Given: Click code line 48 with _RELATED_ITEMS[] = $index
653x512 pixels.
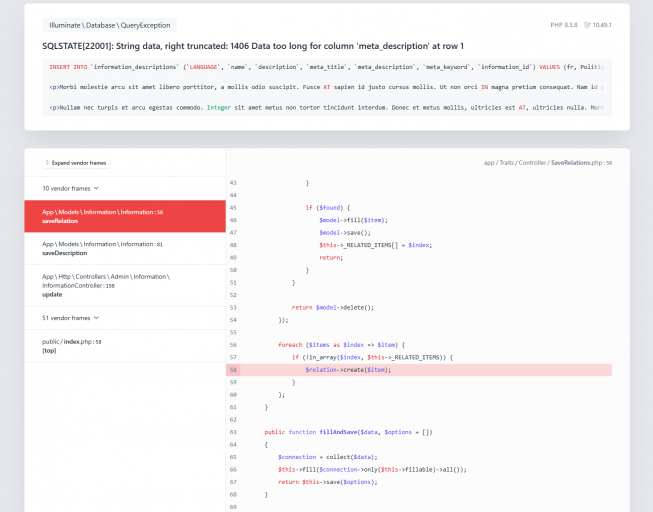Looking at the screenshot, I should point(376,245).
